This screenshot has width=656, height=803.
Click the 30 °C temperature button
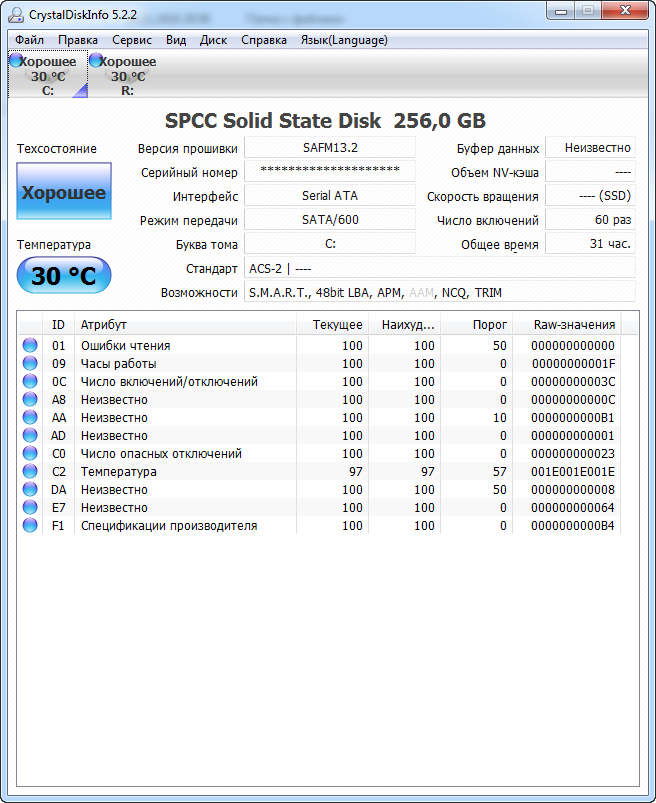pyautogui.click(x=64, y=276)
